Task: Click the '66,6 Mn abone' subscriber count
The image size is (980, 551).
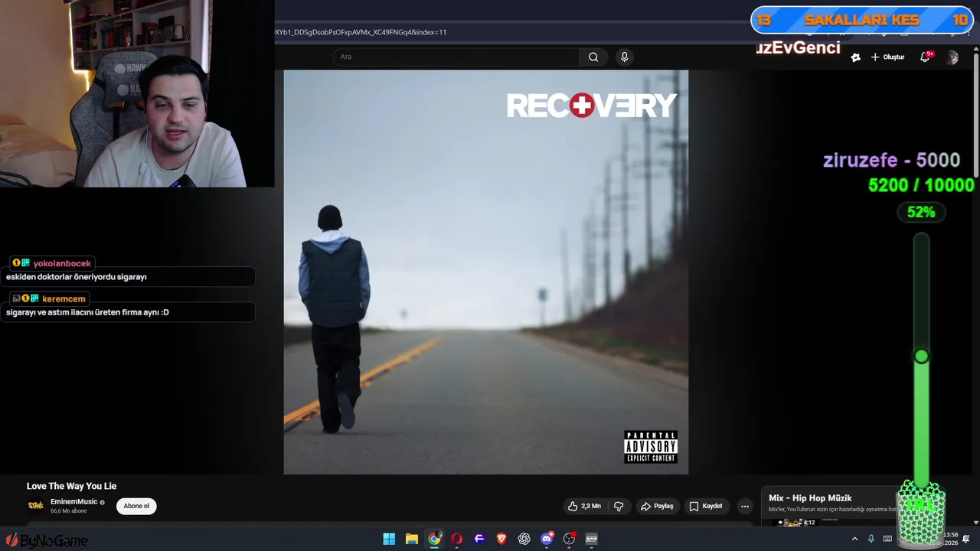Action: 67,510
